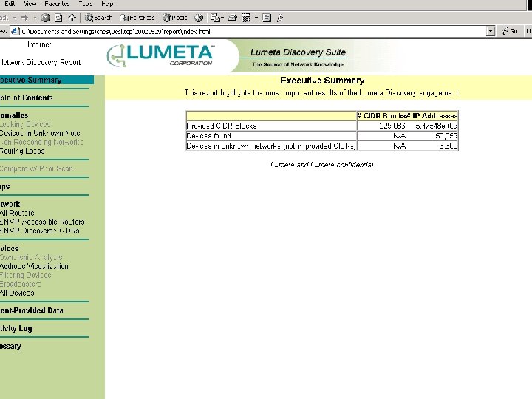Open Client-Provided Data sidebar link

click(x=32, y=310)
